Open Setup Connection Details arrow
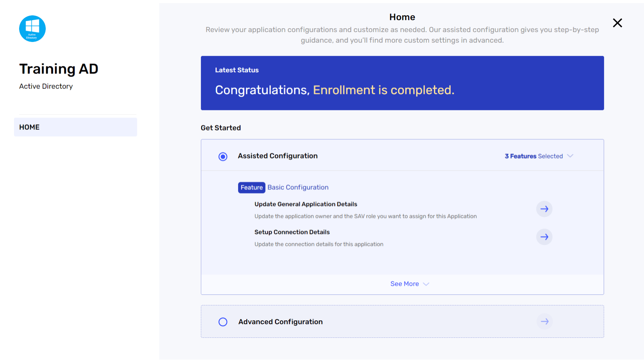This screenshot has width=644, height=361. tap(544, 237)
